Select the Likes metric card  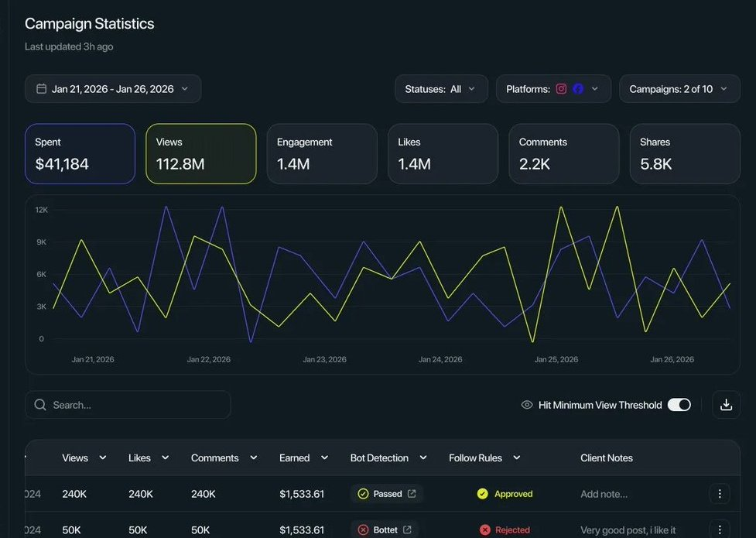(443, 154)
